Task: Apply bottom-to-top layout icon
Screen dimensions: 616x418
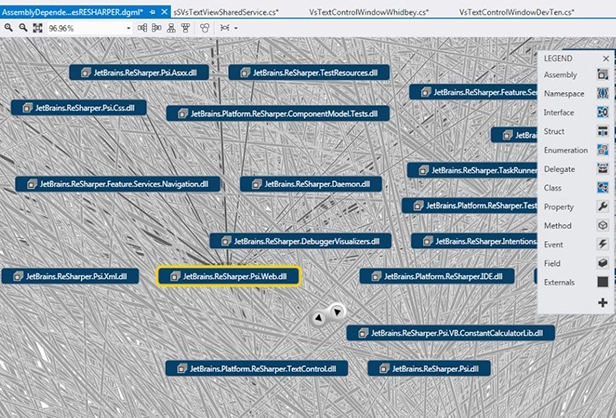Action: coord(185,28)
